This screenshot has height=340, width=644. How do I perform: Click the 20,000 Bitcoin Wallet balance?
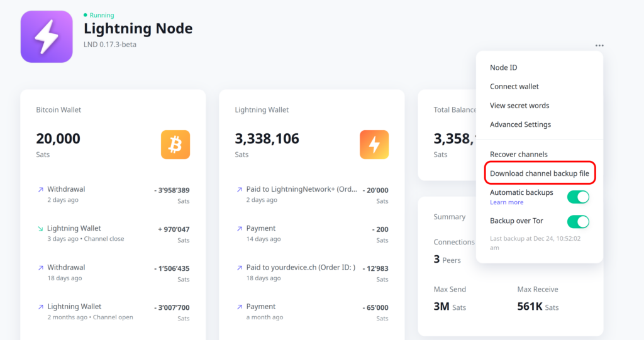point(58,139)
